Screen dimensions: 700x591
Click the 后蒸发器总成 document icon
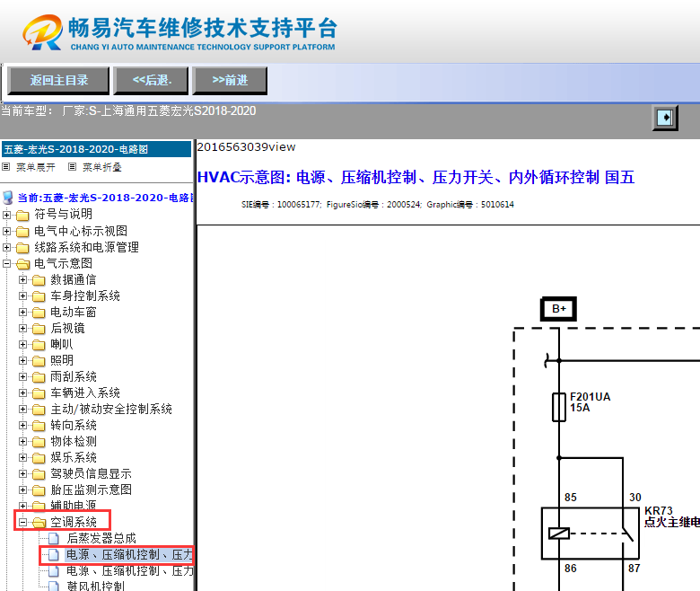(54, 539)
